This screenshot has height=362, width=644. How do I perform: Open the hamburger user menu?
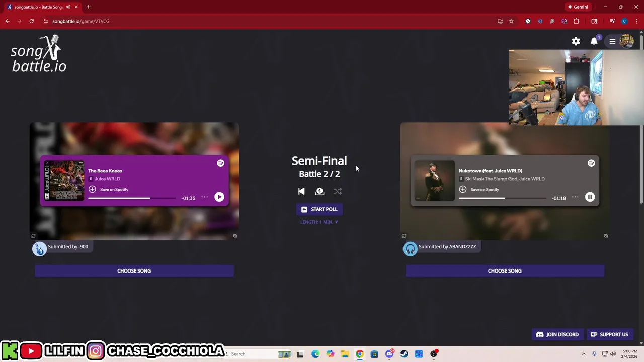click(612, 41)
